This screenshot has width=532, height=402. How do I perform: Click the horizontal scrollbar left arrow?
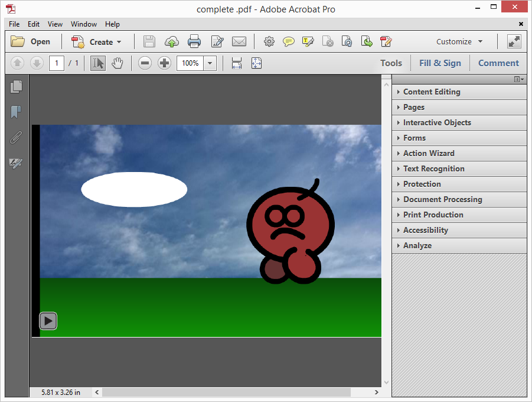tap(97, 392)
